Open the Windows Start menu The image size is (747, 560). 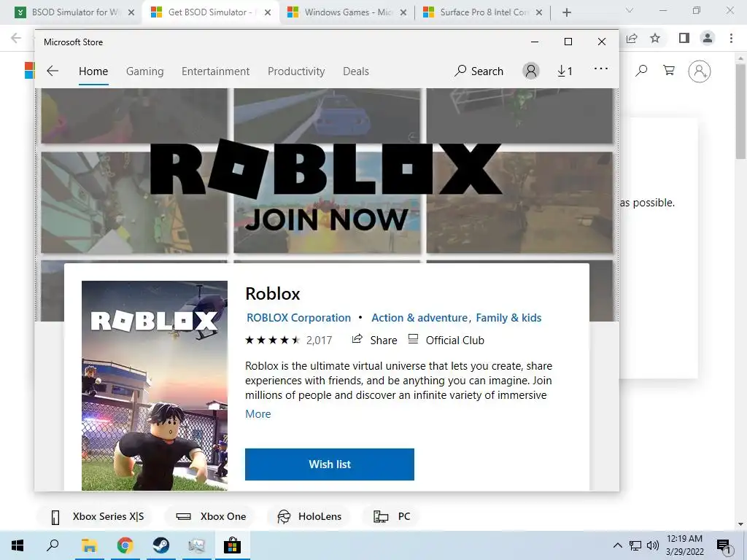18,545
